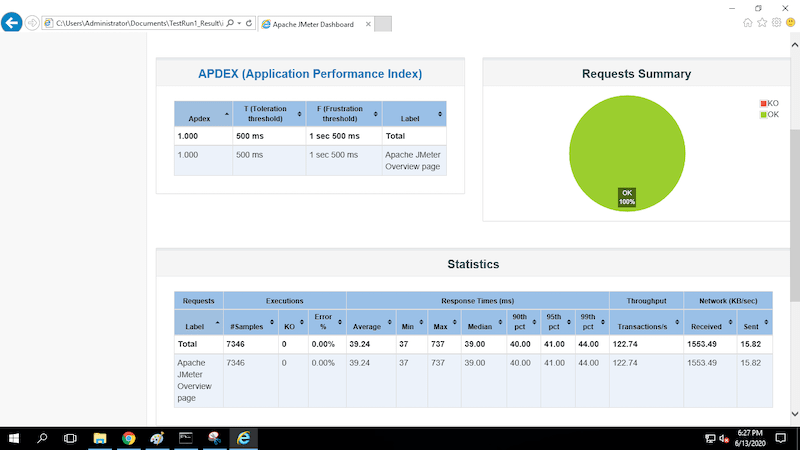Select the address bar file path field

(x=139, y=23)
